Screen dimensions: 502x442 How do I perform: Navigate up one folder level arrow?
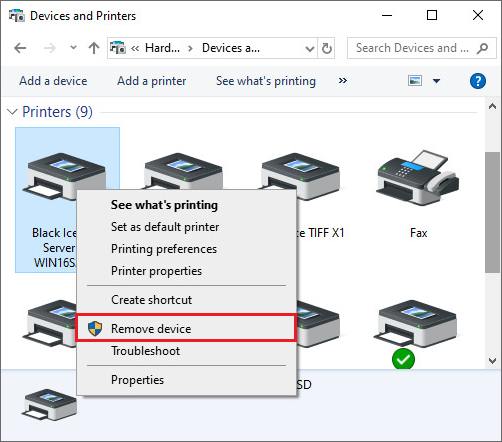click(94, 48)
